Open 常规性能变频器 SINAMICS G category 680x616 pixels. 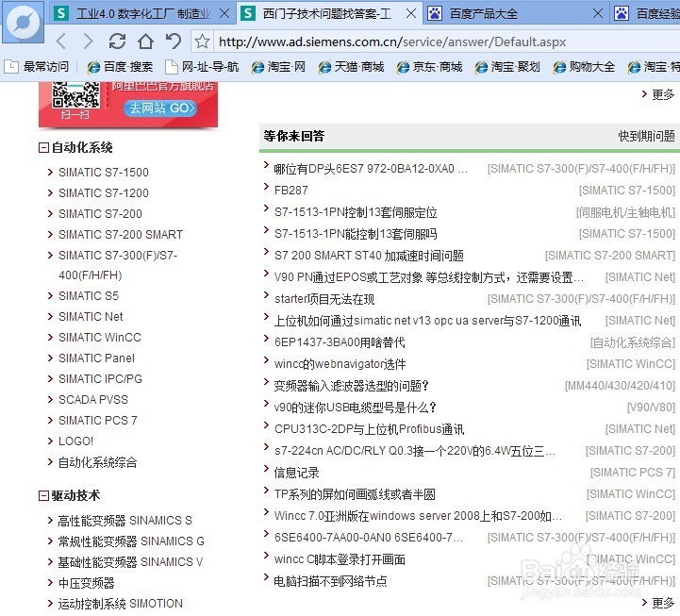click(x=131, y=541)
